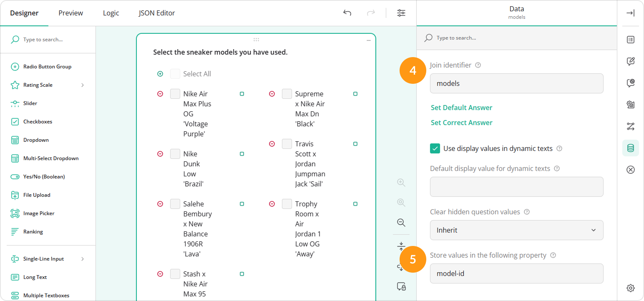Remove the Nike Dunk Low 'Brazil' choice

pyautogui.click(x=160, y=154)
